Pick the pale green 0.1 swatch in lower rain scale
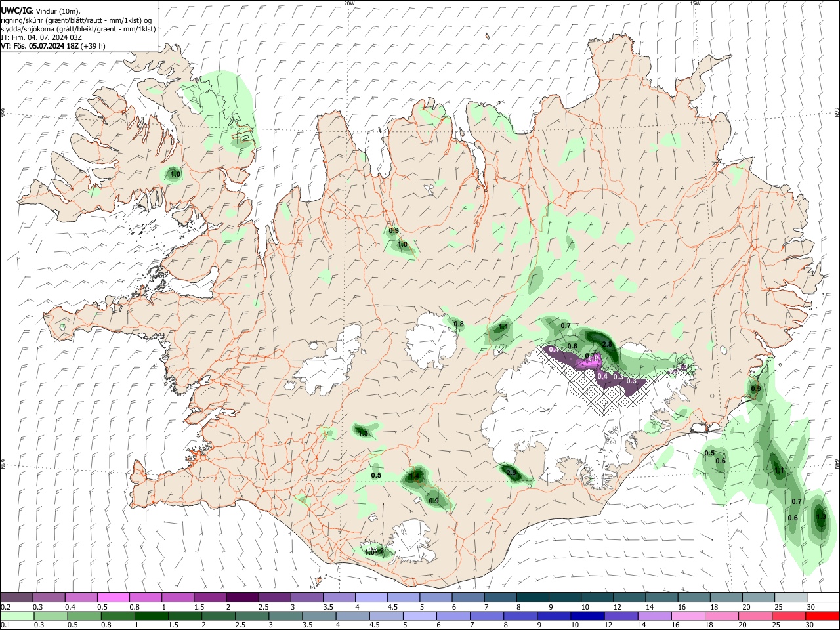 (16, 616)
